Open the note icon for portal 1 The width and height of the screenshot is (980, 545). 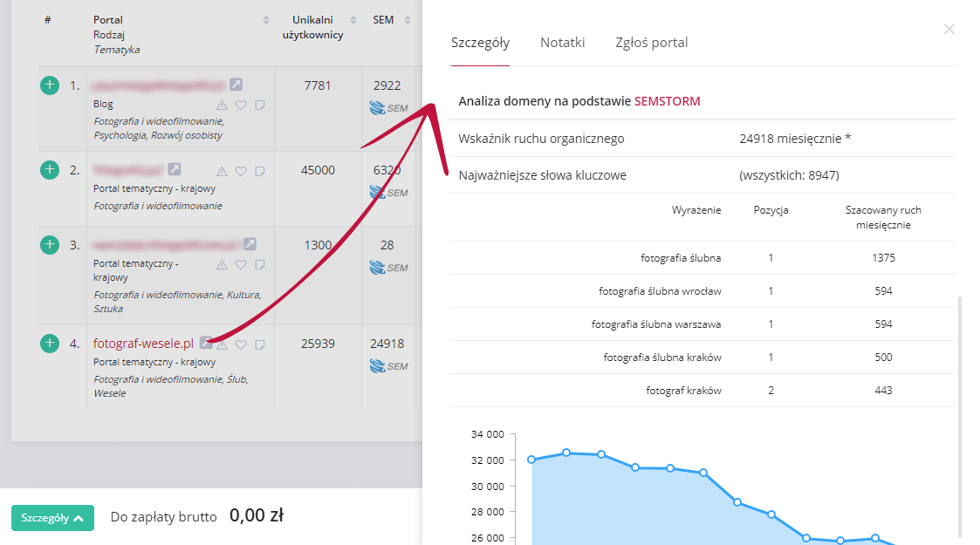click(260, 105)
